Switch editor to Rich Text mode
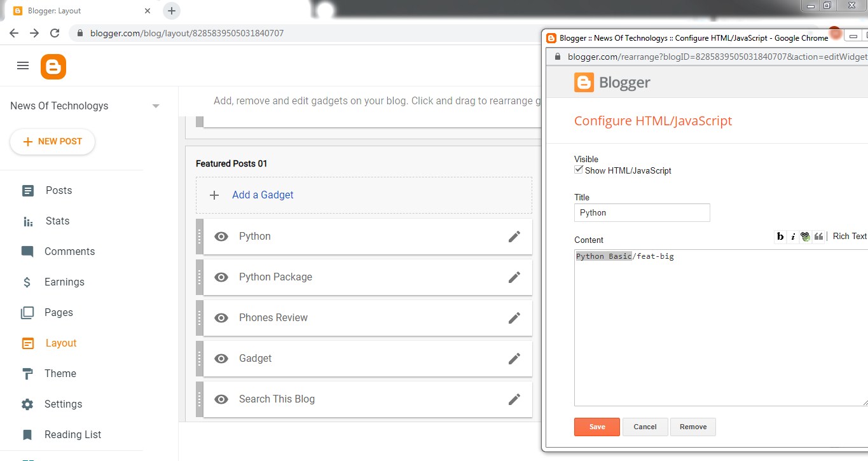The height and width of the screenshot is (461, 868). (850, 236)
